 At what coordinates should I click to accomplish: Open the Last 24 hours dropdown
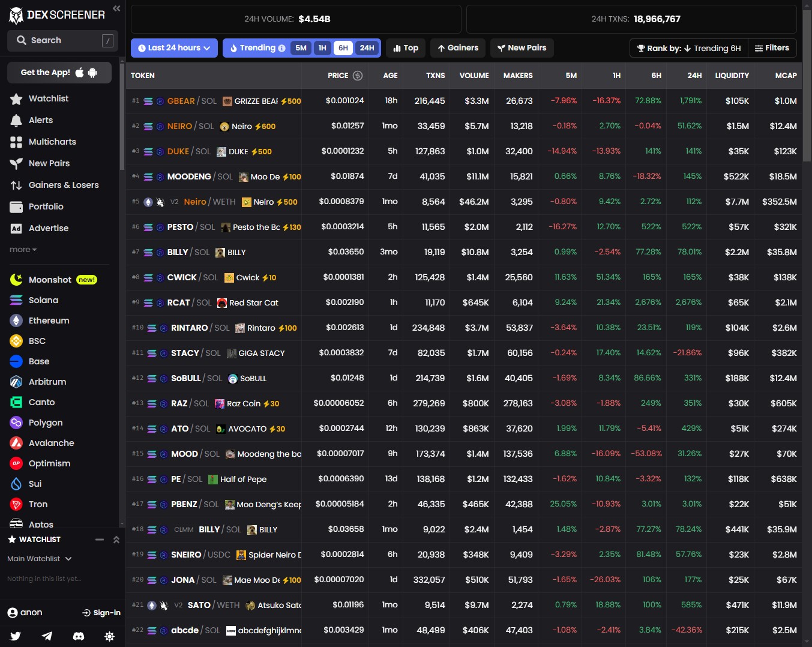(x=173, y=47)
